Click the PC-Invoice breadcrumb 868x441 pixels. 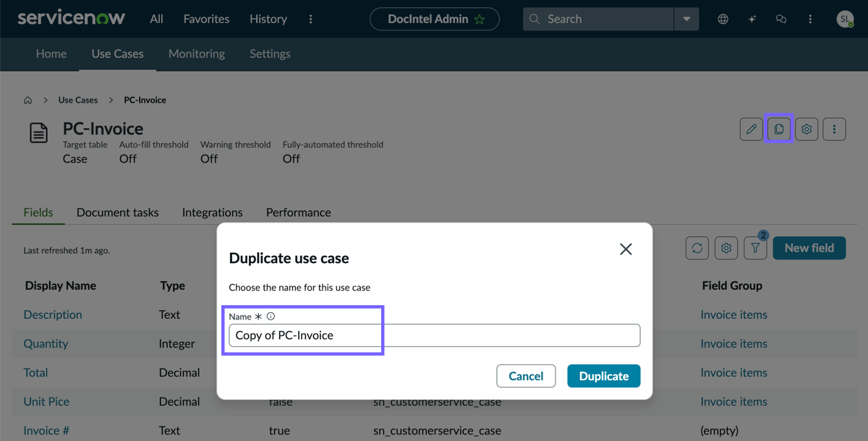coord(145,100)
